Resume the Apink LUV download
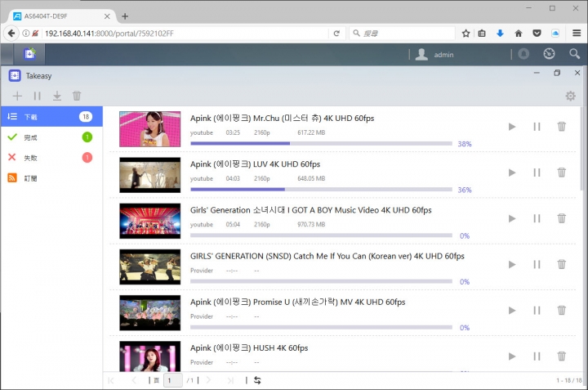 pos(512,173)
